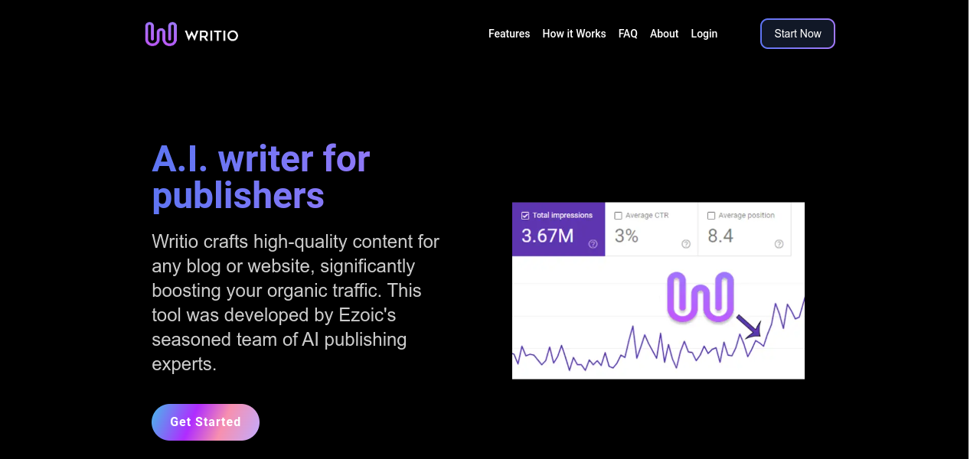Viewport: 980px width, 459px height.
Task: Click the 8.4 average position value
Action: pyautogui.click(x=720, y=236)
